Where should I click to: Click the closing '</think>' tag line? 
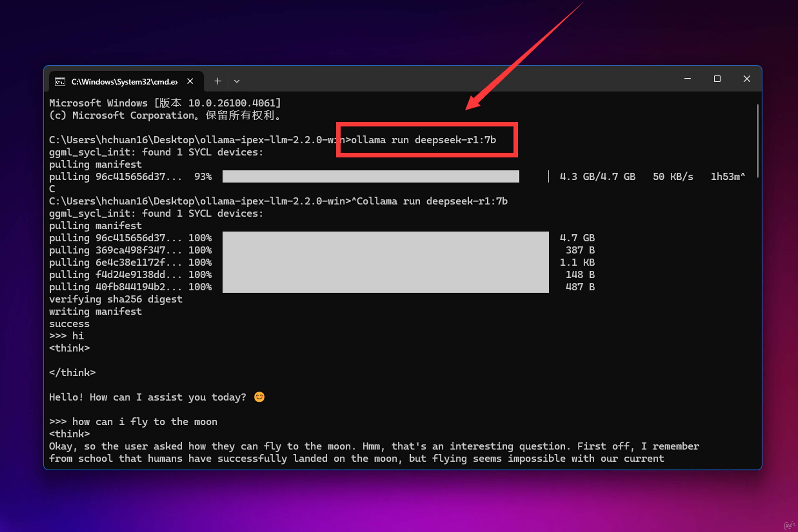72,372
